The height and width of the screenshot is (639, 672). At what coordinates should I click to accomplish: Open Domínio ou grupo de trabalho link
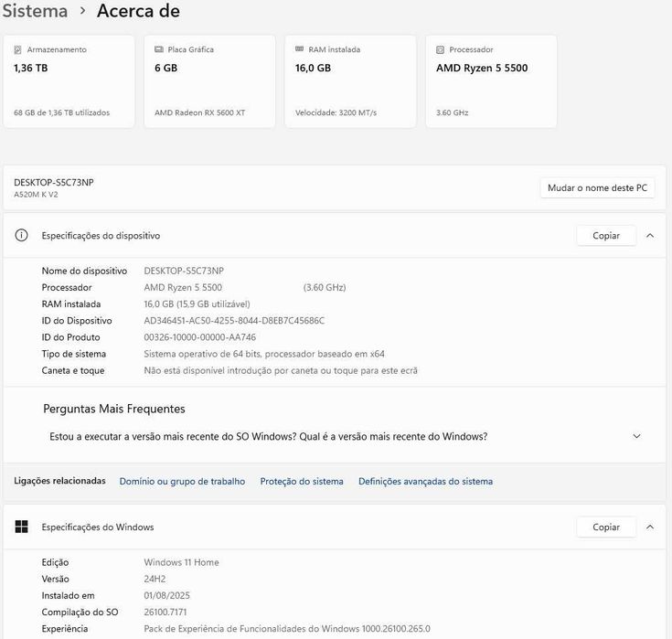click(x=182, y=481)
